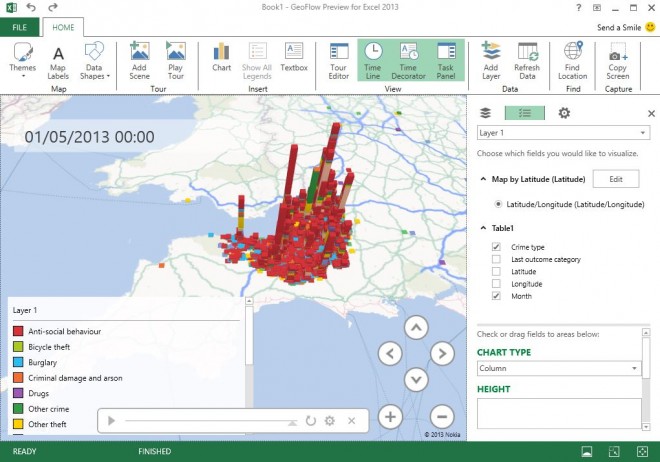This screenshot has height=462, width=660.
Task: Click the 01/05/2013 00:00 time label
Action: 89,137
